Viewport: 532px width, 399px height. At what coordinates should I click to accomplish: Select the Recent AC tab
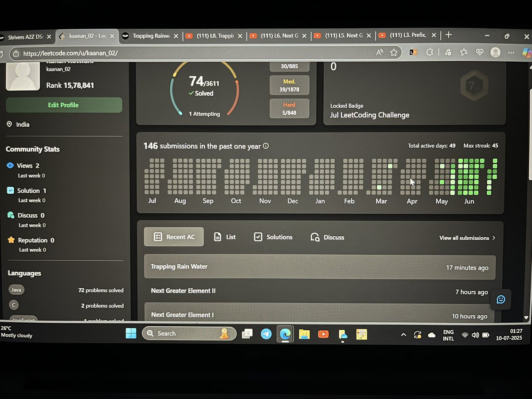pyautogui.click(x=174, y=237)
